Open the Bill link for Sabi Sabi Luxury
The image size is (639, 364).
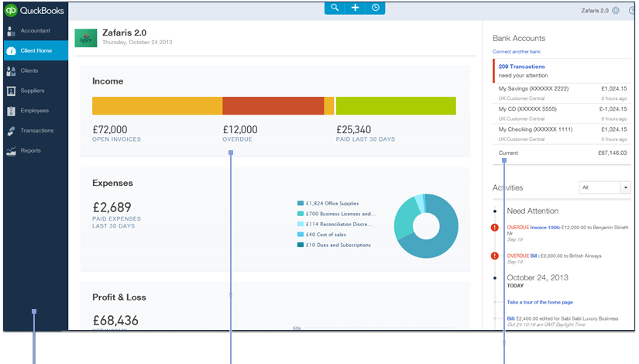pos(511,318)
